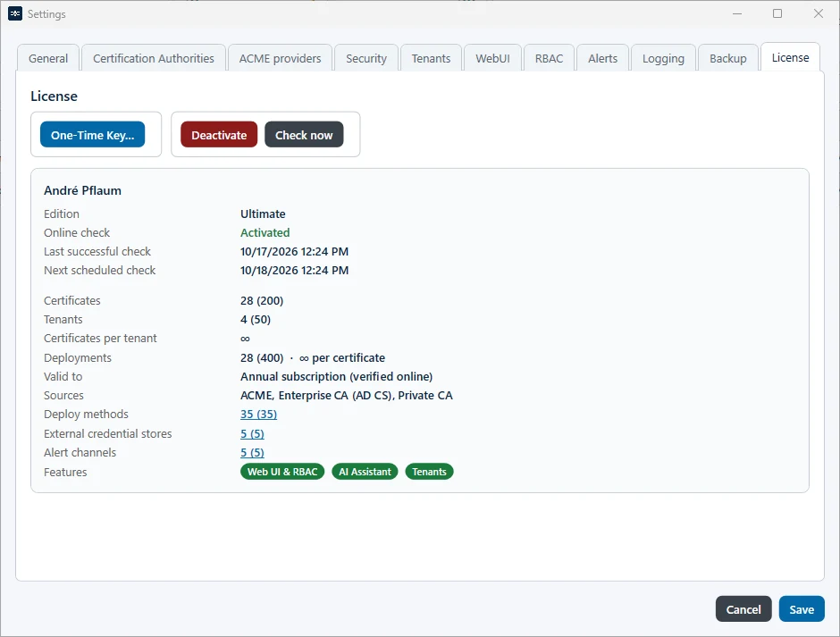The image size is (840, 637).
Task: Open External credential stores 5 (5) link
Action: point(252,433)
